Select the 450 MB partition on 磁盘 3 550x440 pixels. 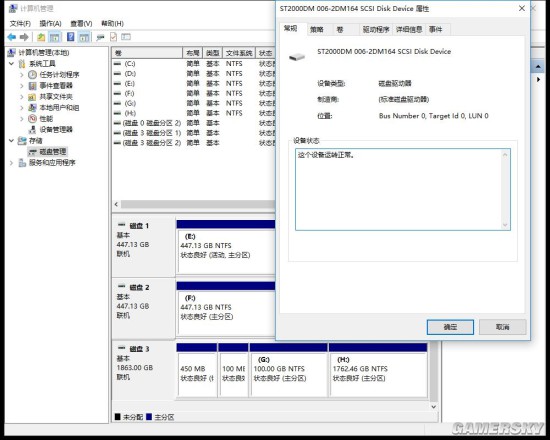(197, 371)
